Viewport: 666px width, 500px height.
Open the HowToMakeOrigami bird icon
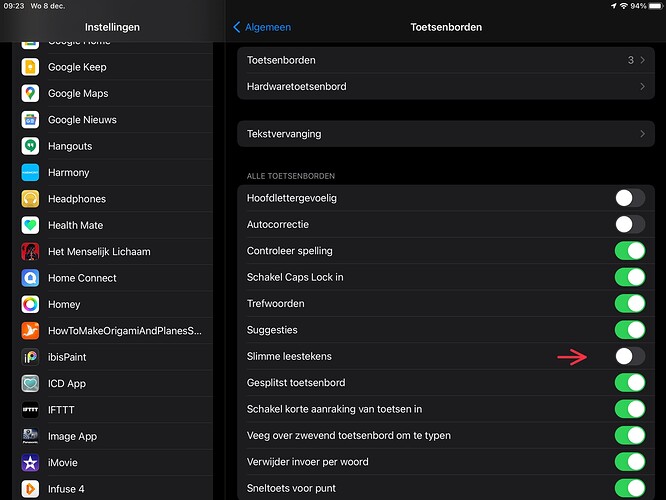pos(30,331)
